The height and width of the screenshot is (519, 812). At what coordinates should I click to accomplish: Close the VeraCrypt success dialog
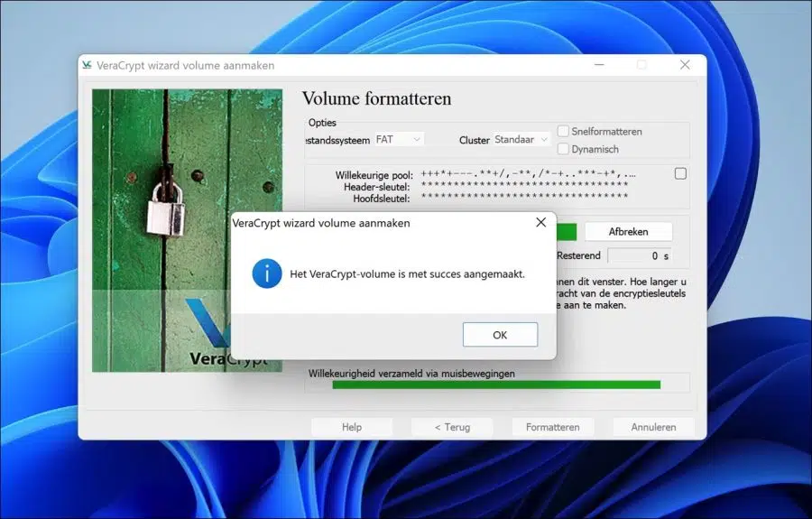[540, 222]
